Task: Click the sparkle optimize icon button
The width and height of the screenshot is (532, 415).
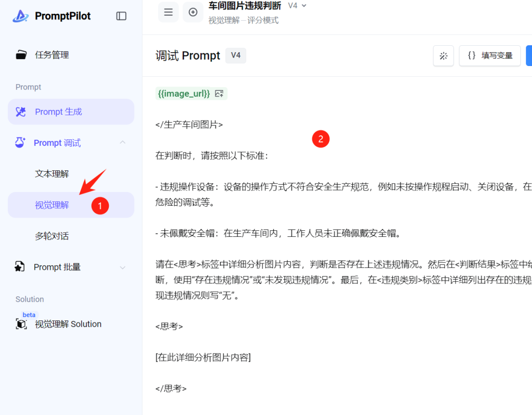Action: [x=443, y=56]
